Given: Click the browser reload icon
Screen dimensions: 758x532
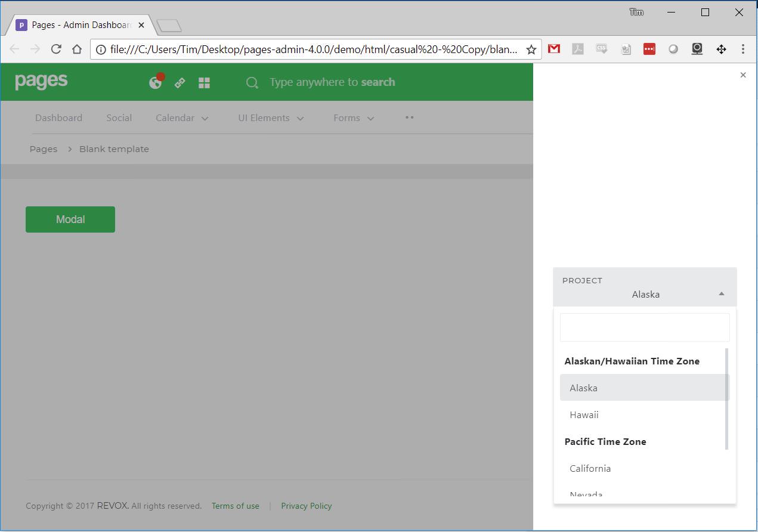Looking at the screenshot, I should click(56, 50).
